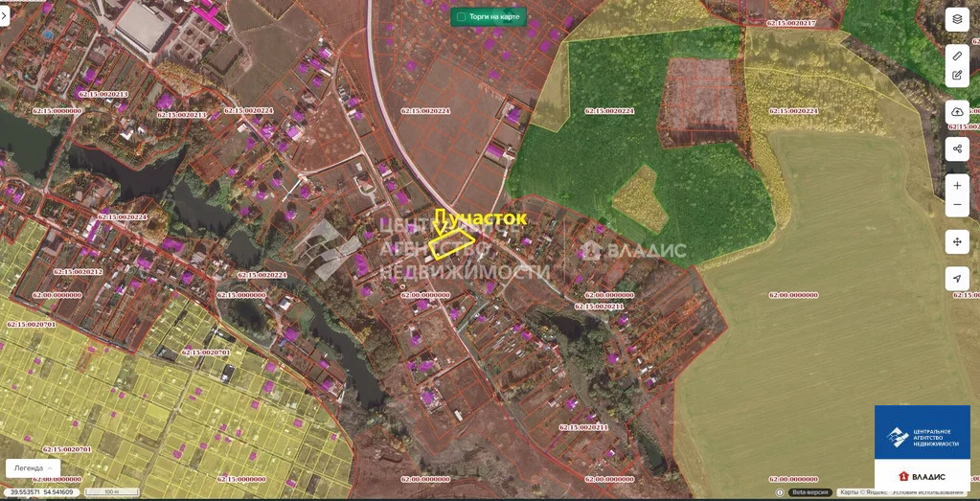Click the yellow highlighted 'участок' parcel
Image resolution: width=980 pixels, height=501 pixels.
pos(451,246)
